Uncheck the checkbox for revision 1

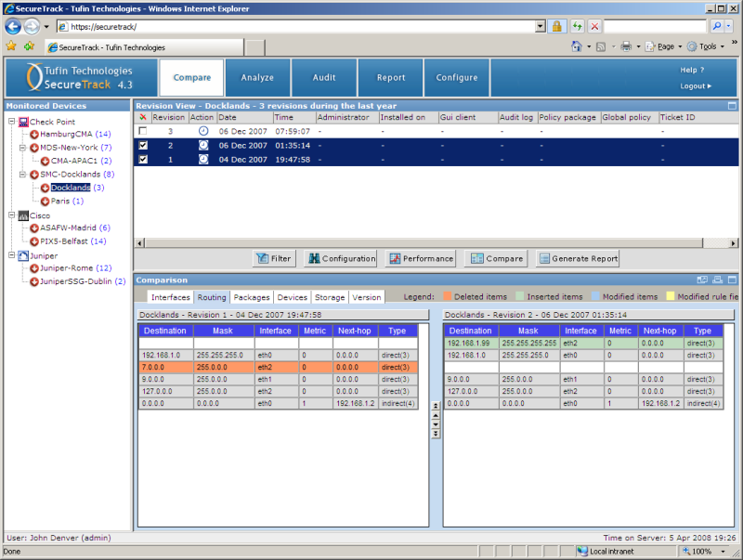[x=143, y=159]
